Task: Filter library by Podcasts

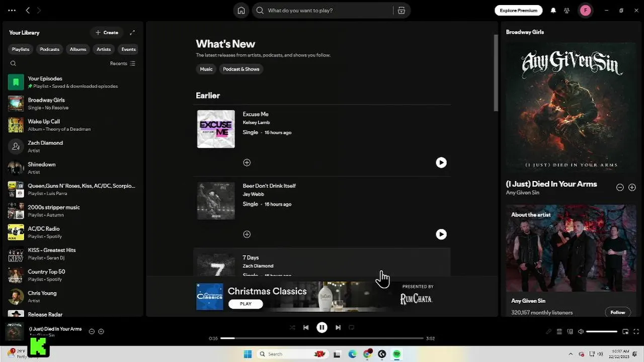Action: click(49, 49)
